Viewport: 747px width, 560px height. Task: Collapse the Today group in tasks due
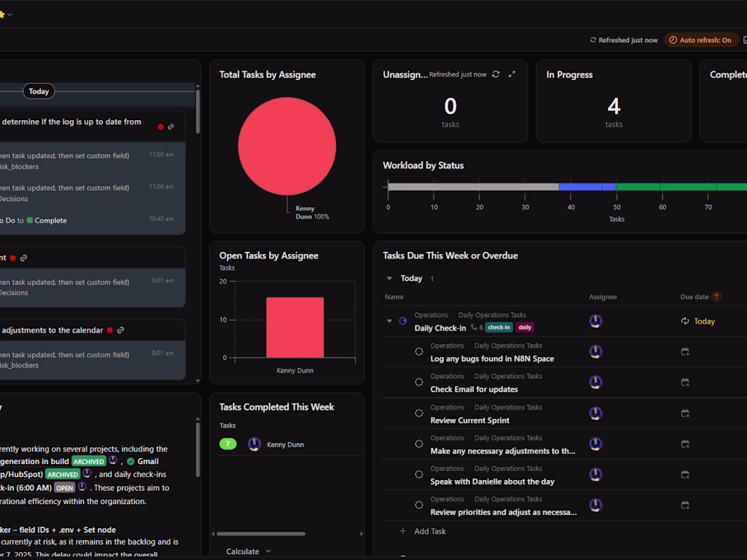pyautogui.click(x=389, y=278)
